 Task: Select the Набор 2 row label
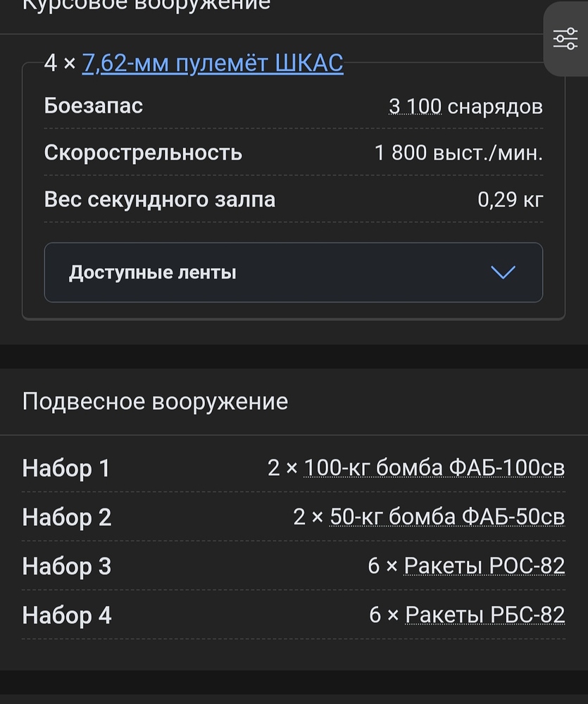click(x=67, y=517)
